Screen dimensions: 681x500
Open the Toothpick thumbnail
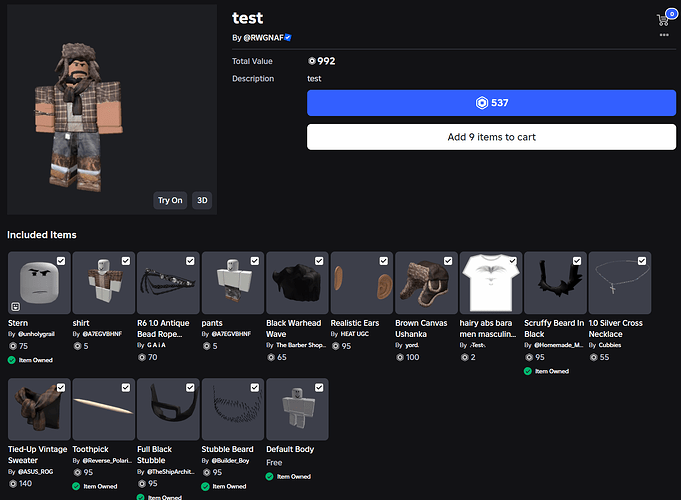(104, 409)
